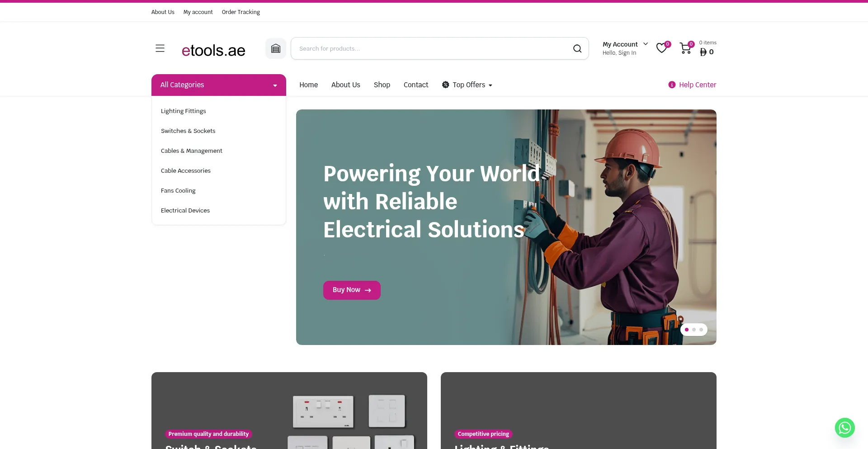Expand the My Account dropdown chevron
This screenshot has height=449, width=868.
click(x=646, y=44)
